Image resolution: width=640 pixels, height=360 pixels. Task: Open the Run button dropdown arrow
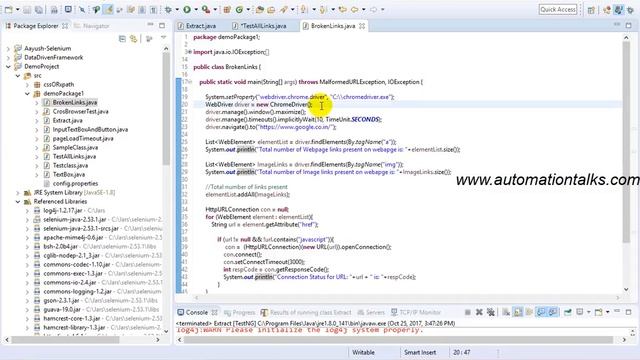point(196,9)
